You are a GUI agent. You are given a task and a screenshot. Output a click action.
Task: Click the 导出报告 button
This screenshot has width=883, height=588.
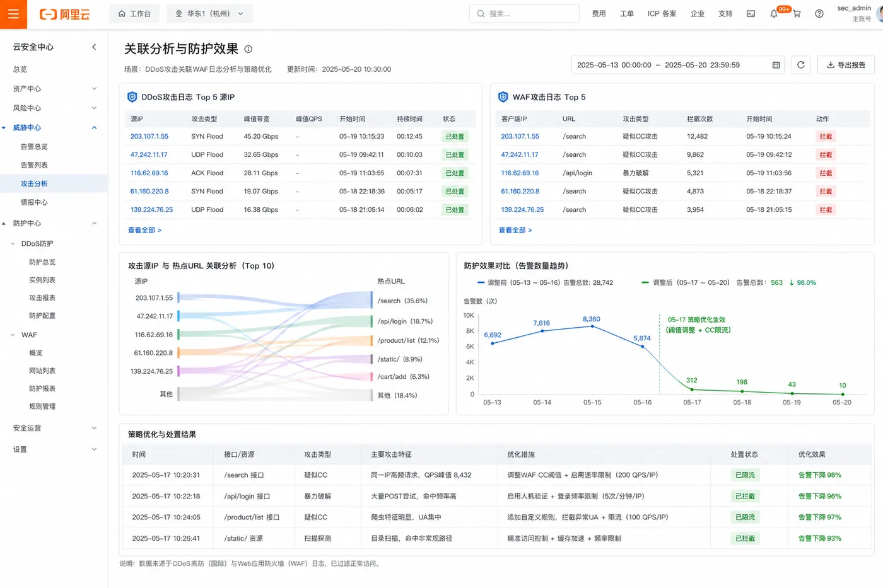click(846, 65)
